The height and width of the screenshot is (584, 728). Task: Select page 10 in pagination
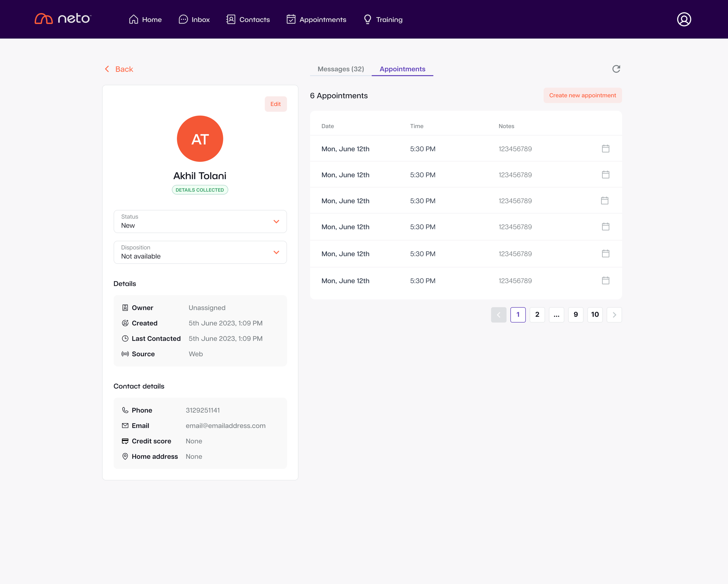[595, 315]
